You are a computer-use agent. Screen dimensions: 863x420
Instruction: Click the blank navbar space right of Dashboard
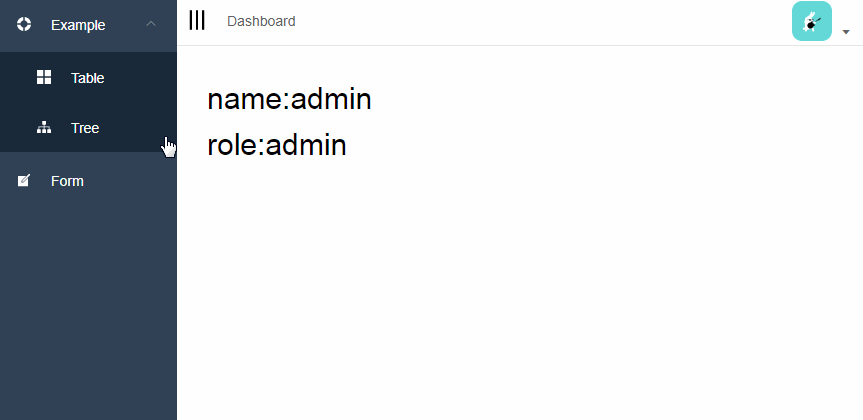click(x=540, y=22)
